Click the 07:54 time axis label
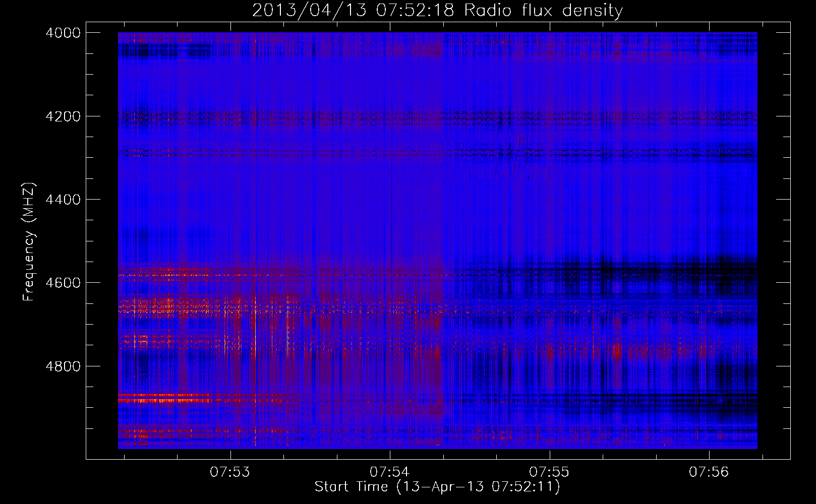816x504 pixels. click(390, 472)
